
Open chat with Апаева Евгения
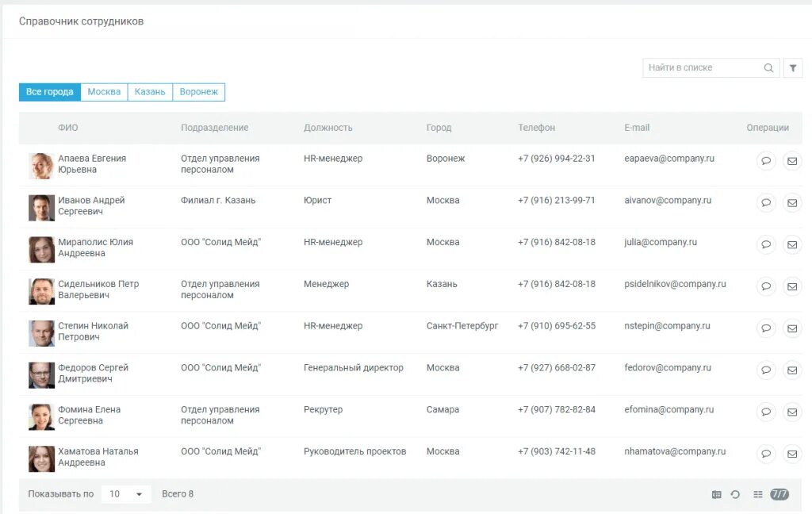pyautogui.click(x=766, y=160)
